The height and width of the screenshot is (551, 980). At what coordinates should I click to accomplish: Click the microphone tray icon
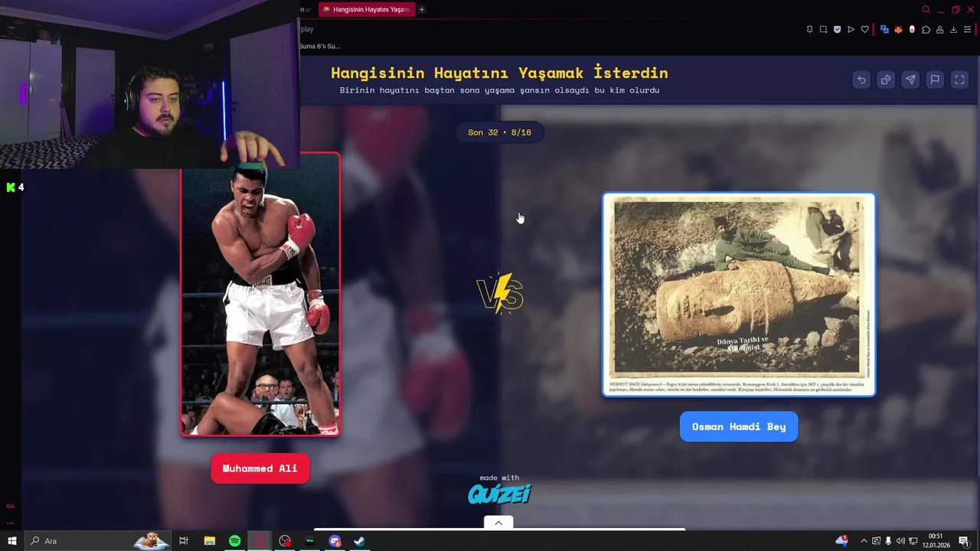[888, 540]
